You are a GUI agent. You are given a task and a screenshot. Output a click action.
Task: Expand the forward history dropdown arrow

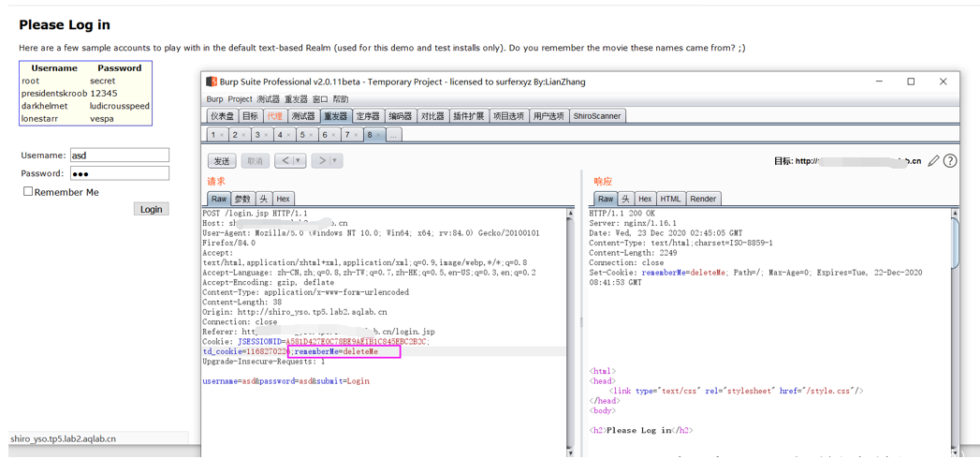335,161
